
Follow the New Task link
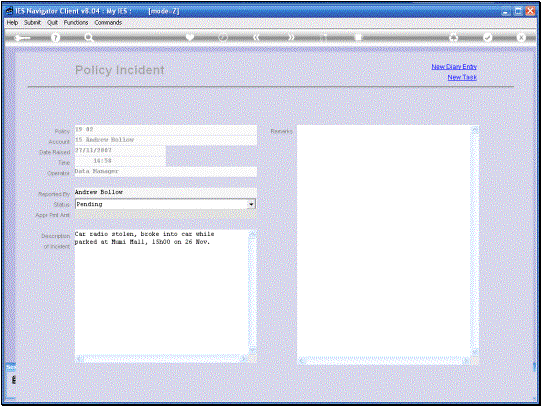(462, 77)
